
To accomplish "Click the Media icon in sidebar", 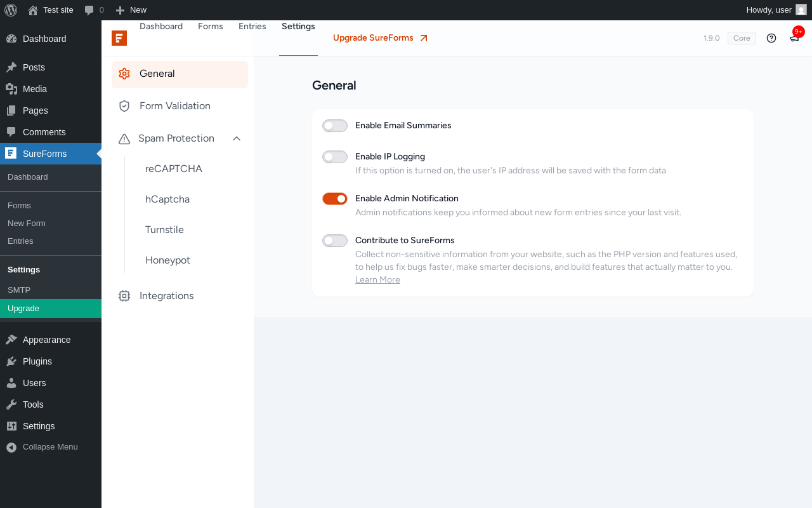I will tap(11, 89).
